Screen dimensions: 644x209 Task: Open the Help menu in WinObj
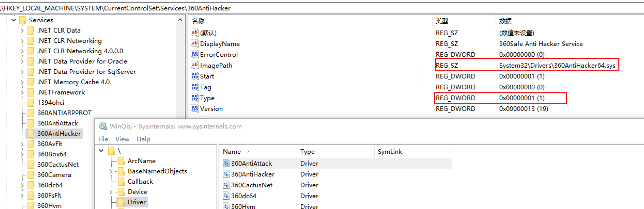[x=143, y=139]
